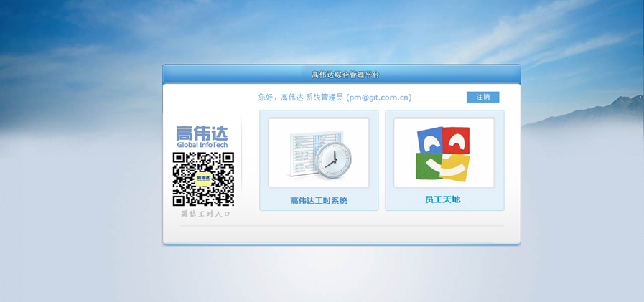The width and height of the screenshot is (644, 302).
Task: Click the 微信工时入口 caption
Action: 205,214
